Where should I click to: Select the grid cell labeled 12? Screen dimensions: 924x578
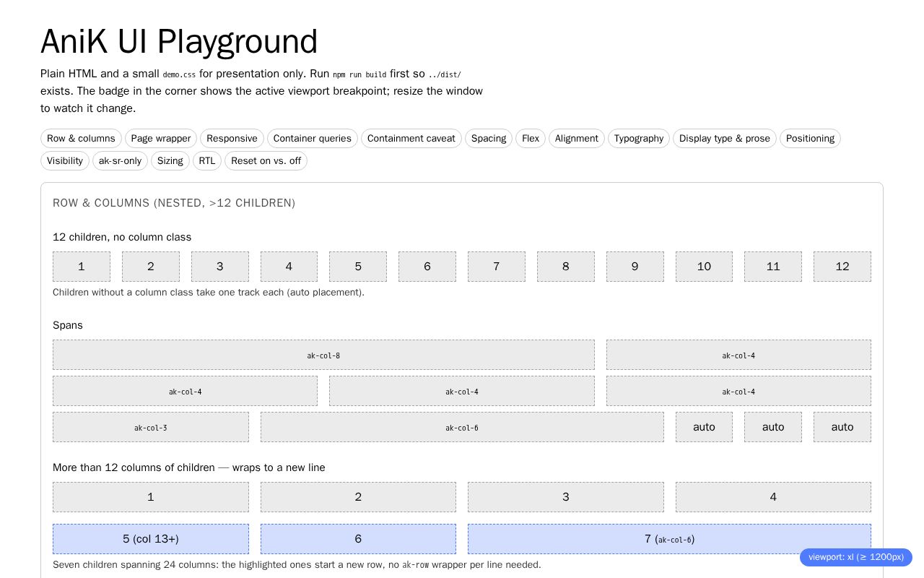(x=842, y=267)
